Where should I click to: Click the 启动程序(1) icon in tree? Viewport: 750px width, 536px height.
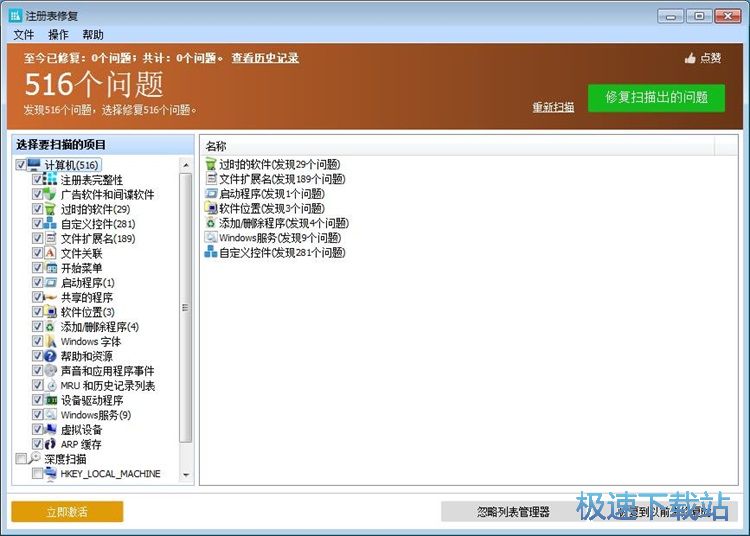pyautogui.click(x=50, y=283)
